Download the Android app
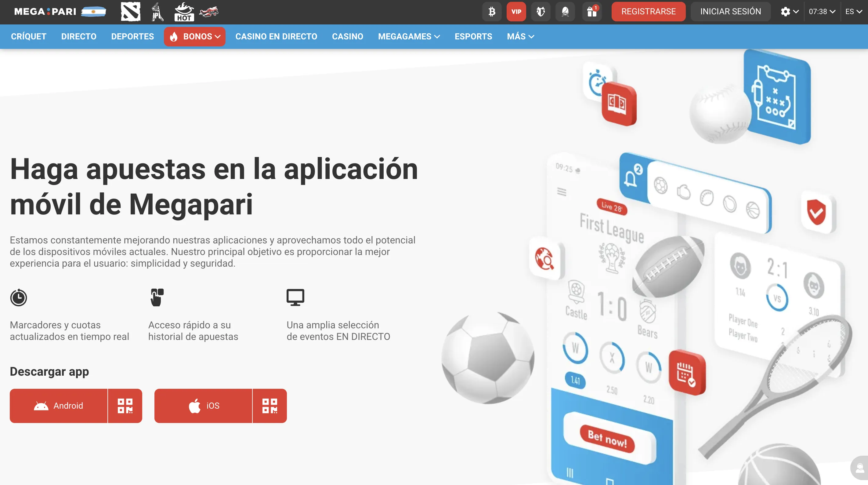 59,406
